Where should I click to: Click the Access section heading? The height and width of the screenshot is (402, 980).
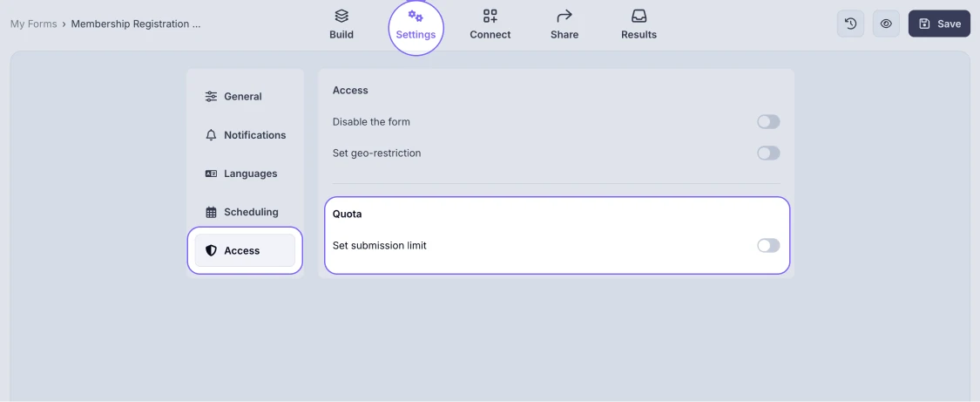[x=350, y=90]
